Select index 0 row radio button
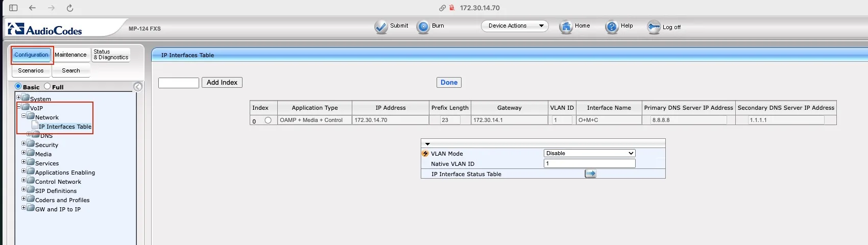The width and height of the screenshot is (868, 245). coord(268,120)
